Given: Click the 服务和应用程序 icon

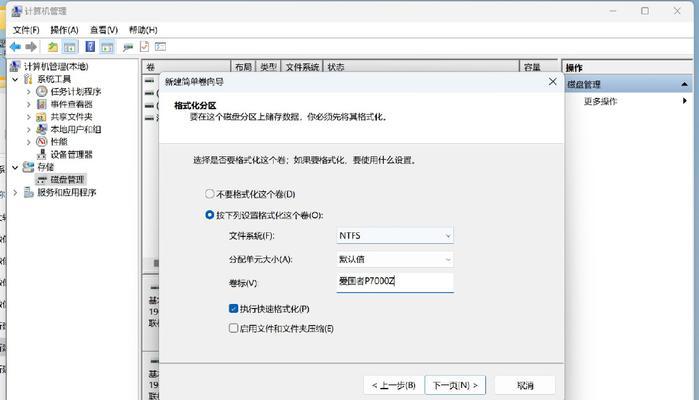Looking at the screenshot, I should [x=29, y=192].
